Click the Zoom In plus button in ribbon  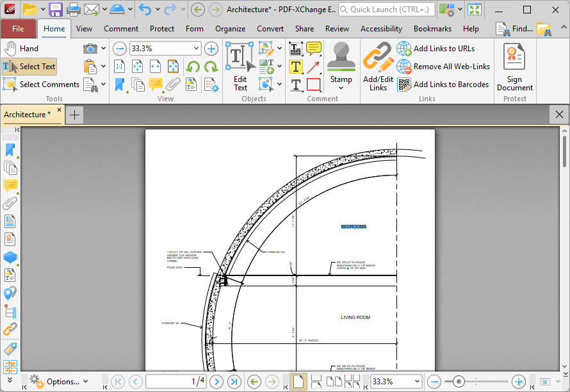(211, 49)
